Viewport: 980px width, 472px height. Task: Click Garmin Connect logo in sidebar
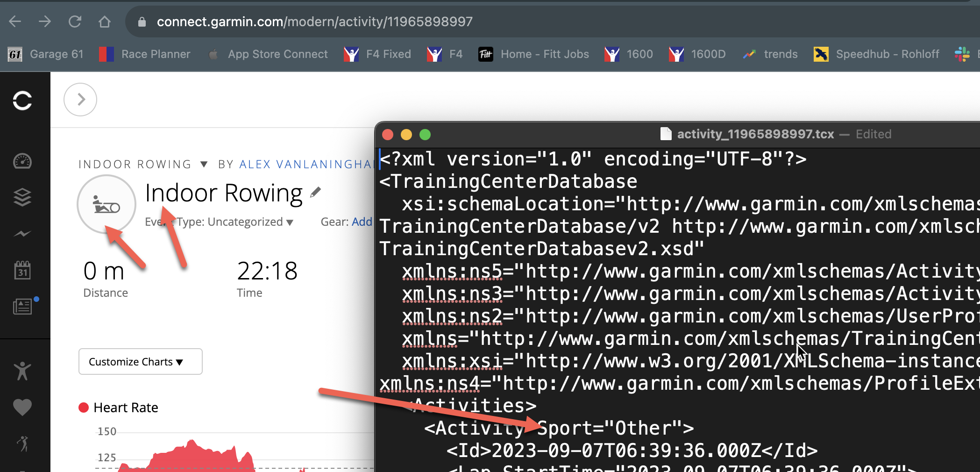click(x=22, y=100)
